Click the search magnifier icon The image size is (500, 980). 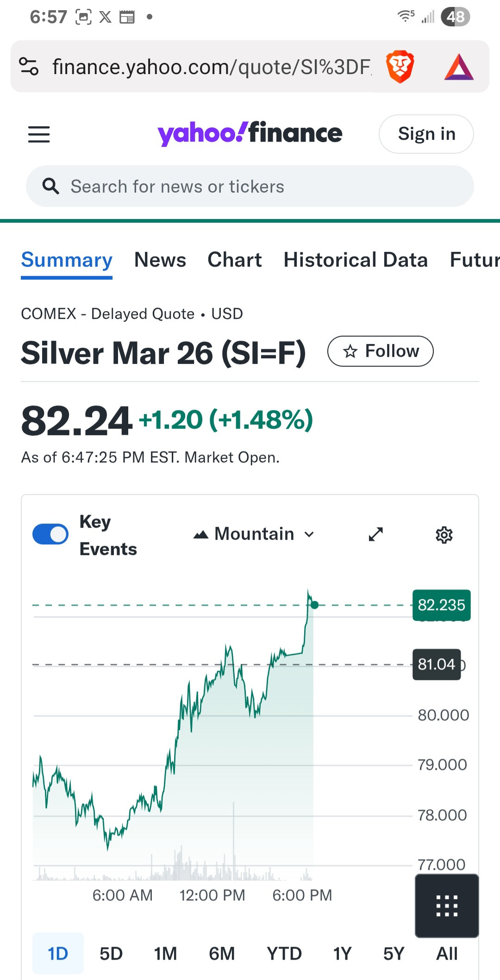[x=50, y=186]
